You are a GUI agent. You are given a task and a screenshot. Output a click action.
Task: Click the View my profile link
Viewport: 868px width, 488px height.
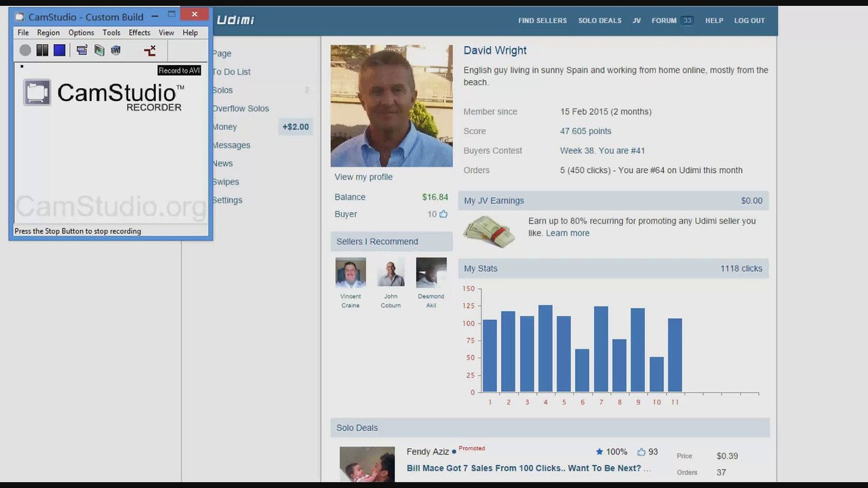tap(363, 177)
